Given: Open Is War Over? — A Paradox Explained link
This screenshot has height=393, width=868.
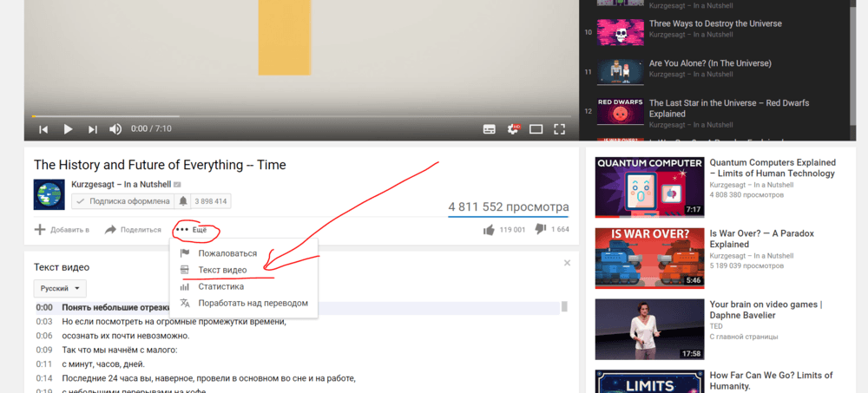Looking at the screenshot, I should [x=762, y=239].
